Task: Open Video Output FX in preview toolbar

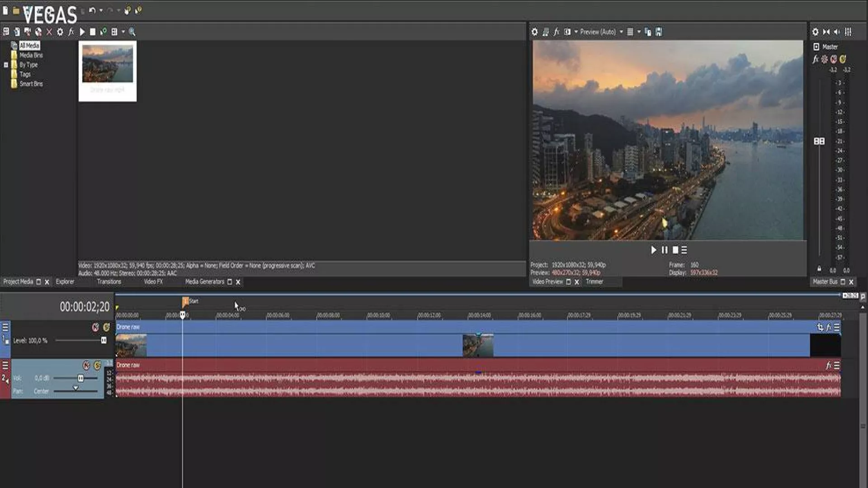Action: 557,32
